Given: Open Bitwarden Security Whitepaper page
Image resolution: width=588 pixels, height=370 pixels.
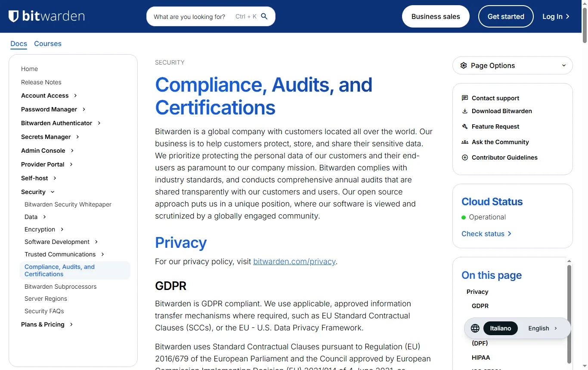Looking at the screenshot, I should pos(68,204).
